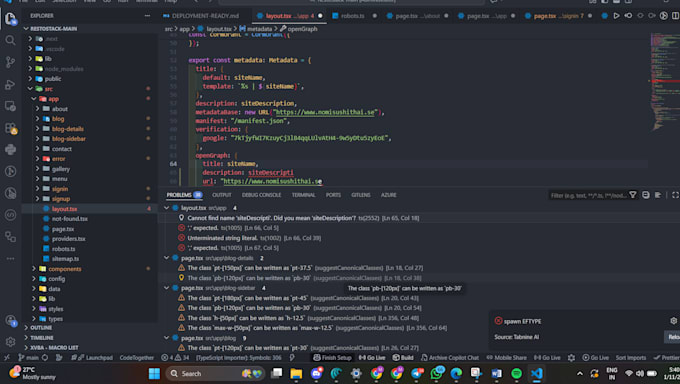
Task: Click the Remote Explorer icon in activity bar
Action: (10, 106)
